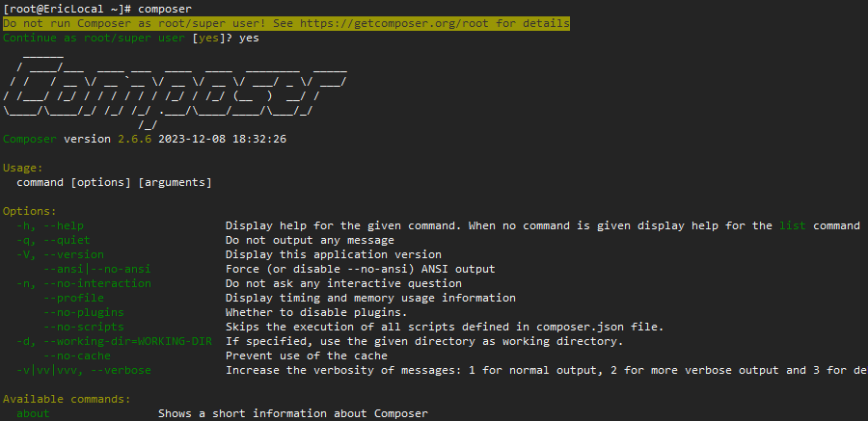The image size is (868, 421).
Task: Click the '-q, --quiet' option
Action: tap(53, 240)
